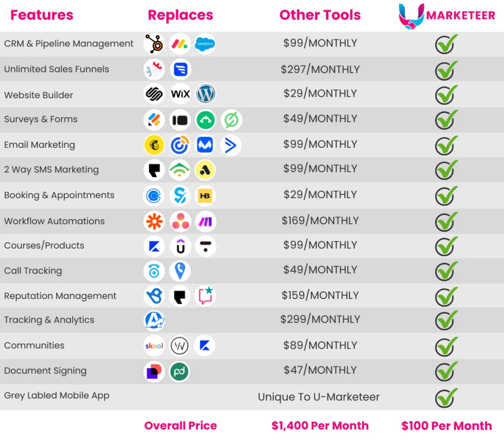This screenshot has width=504, height=441.
Task: Click the $297/MONTHLY price for Sales Funnels
Action: [x=320, y=69]
